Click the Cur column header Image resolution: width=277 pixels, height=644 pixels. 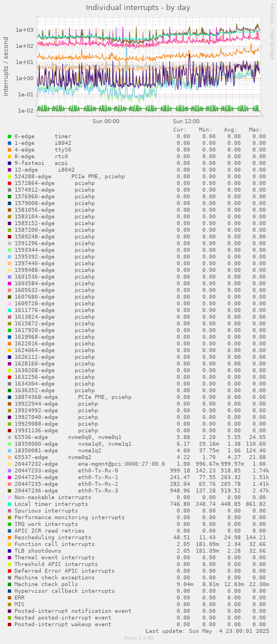(180, 130)
